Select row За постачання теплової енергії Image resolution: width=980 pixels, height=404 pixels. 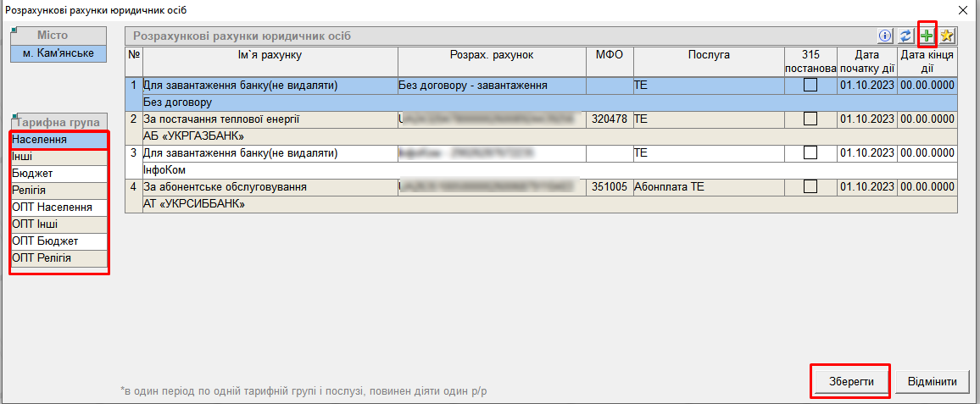[270, 119]
